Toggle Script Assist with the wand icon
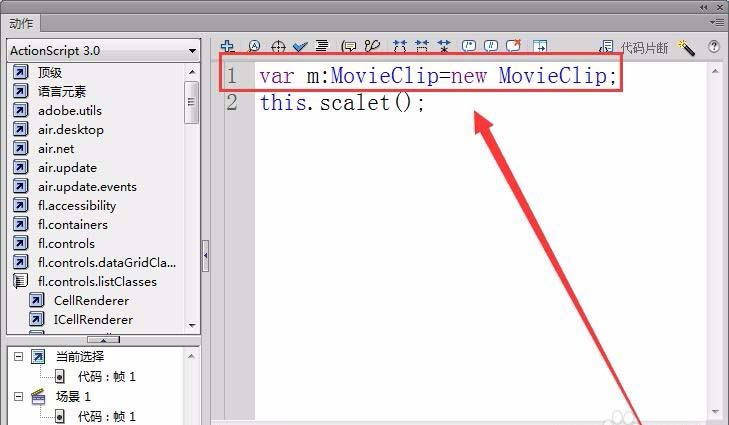The width and height of the screenshot is (729, 425). tap(686, 47)
